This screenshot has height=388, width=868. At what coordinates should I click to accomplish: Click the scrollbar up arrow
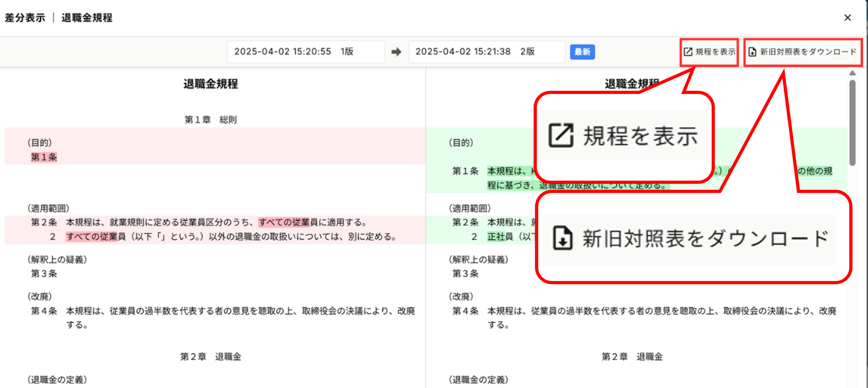click(852, 73)
